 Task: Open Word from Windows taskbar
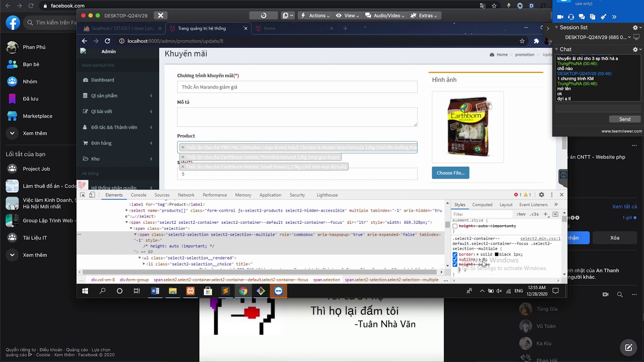pyautogui.click(x=155, y=291)
